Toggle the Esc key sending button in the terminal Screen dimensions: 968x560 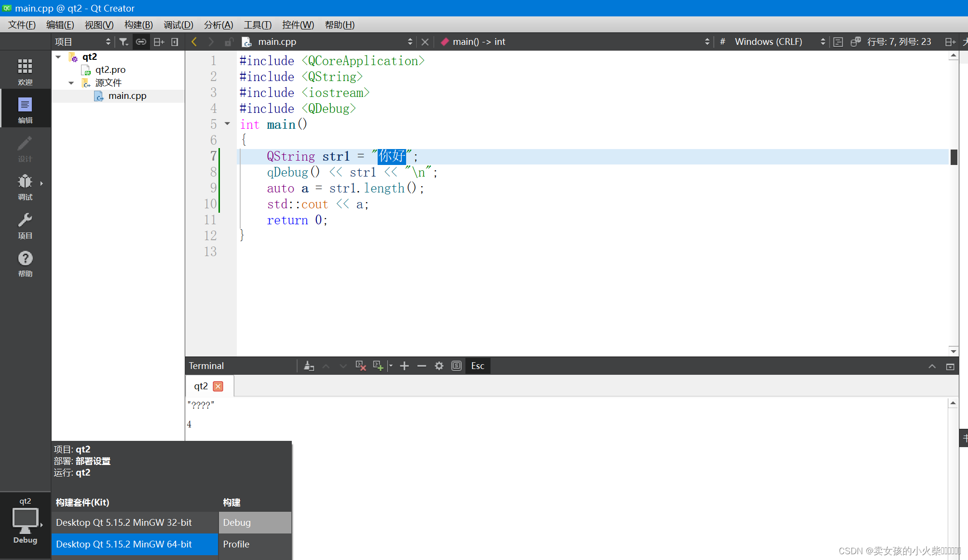click(x=477, y=366)
